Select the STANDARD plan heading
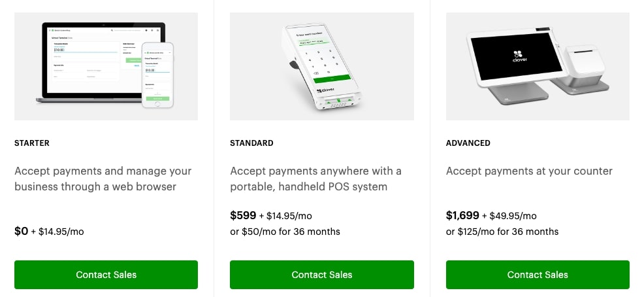The image size is (644, 297). [x=251, y=143]
